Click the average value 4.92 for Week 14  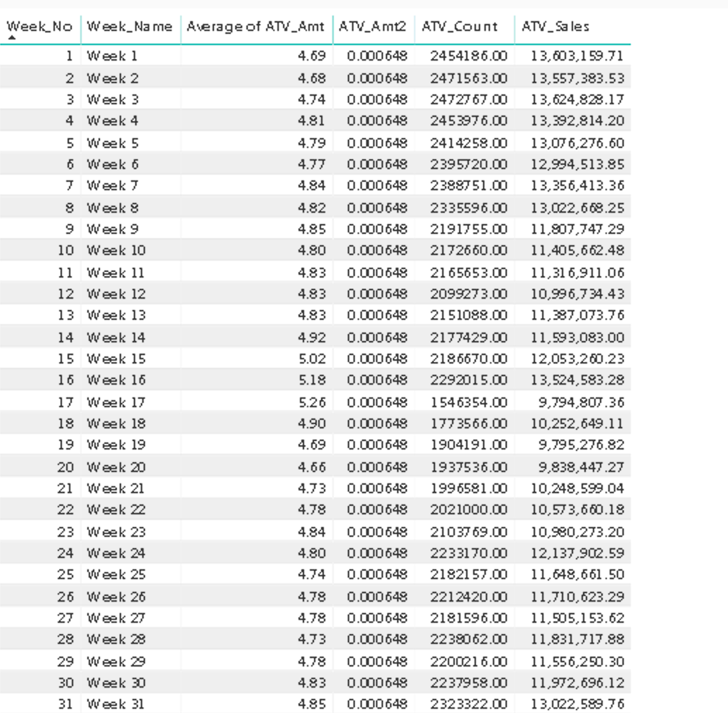tap(312, 337)
